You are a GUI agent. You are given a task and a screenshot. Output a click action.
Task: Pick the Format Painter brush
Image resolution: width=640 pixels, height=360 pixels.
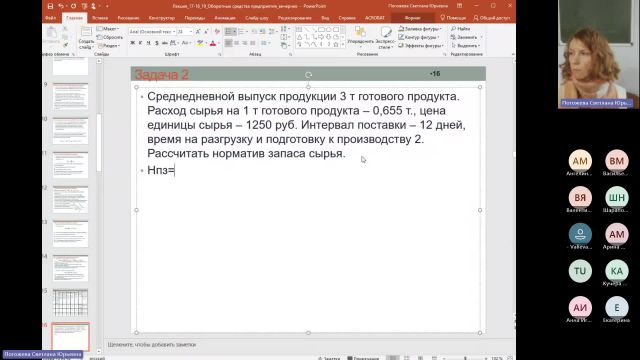coord(65,45)
